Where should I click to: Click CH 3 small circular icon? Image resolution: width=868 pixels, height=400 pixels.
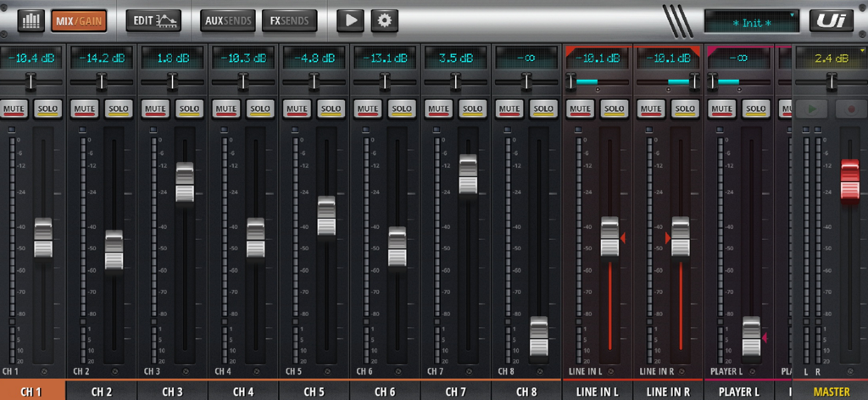point(186,371)
